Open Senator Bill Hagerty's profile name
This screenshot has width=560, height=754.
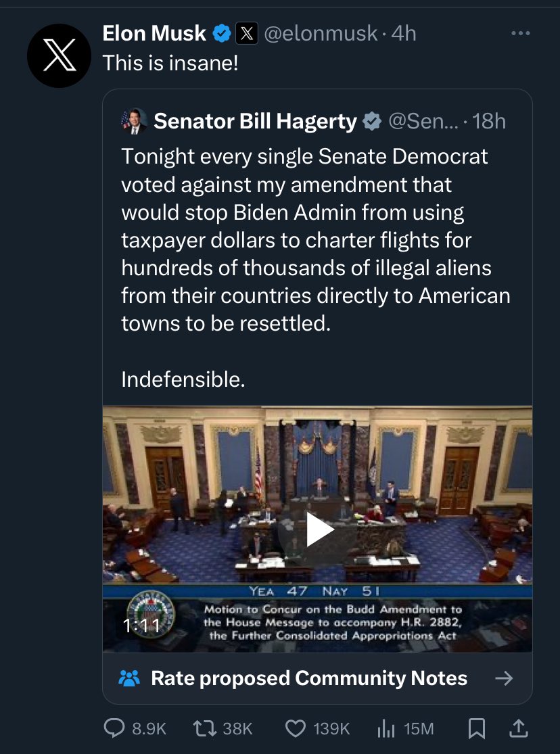[255, 121]
